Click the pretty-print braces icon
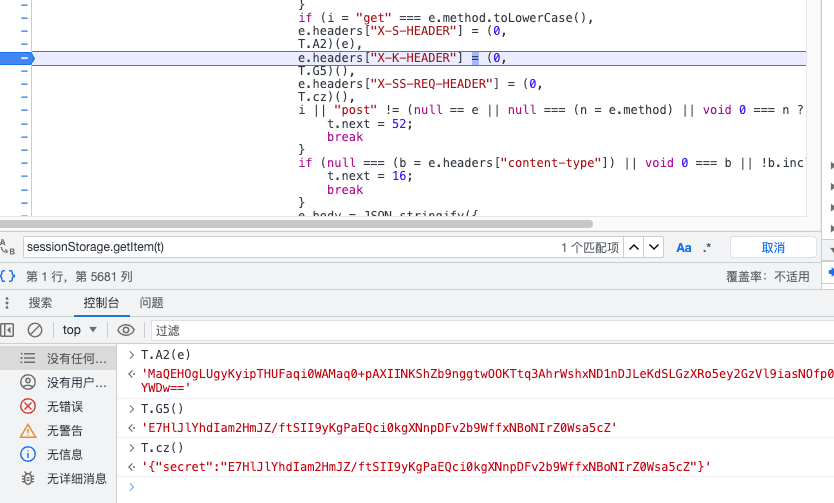This screenshot has height=503, width=834. 8,276
